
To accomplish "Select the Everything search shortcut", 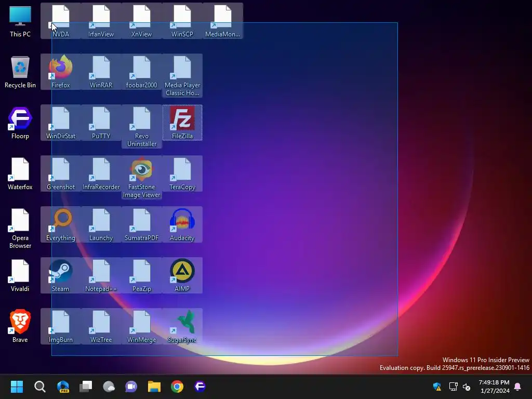I will (x=61, y=224).
